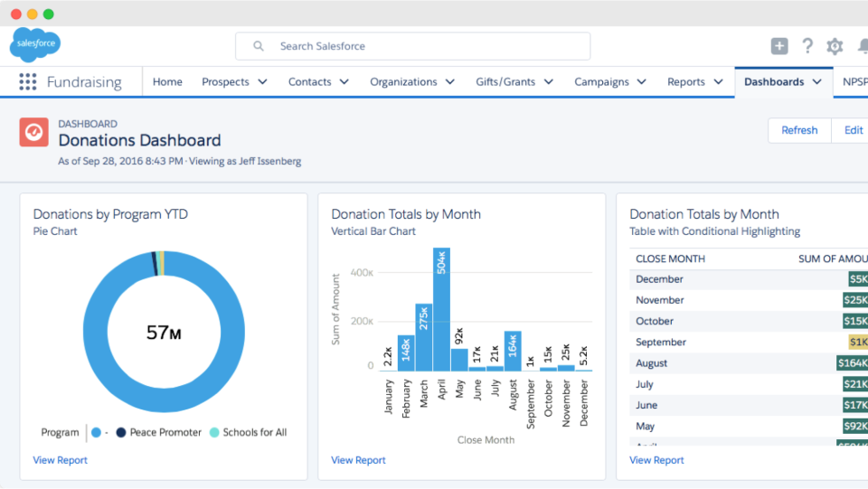The height and width of the screenshot is (489, 868).
Task: Expand the Campaigns dropdown chevron
Action: 642,82
